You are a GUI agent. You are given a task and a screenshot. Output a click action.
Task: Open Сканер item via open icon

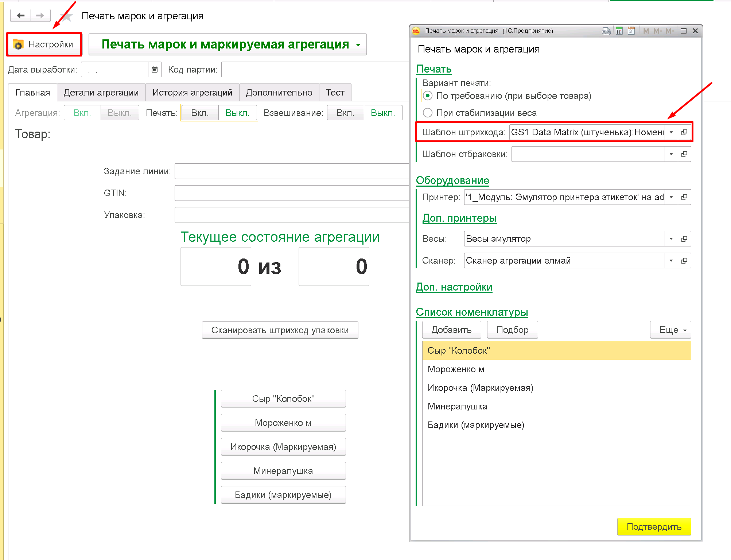pyautogui.click(x=684, y=260)
